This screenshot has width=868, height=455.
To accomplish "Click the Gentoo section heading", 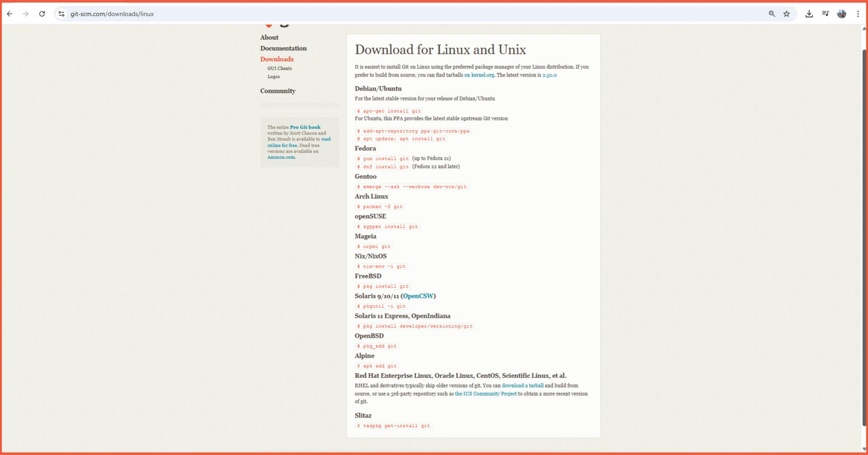I will coord(366,176).
